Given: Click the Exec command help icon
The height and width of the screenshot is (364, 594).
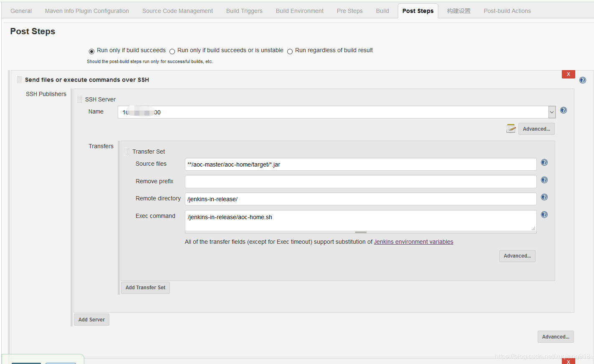Looking at the screenshot, I should pos(544,215).
